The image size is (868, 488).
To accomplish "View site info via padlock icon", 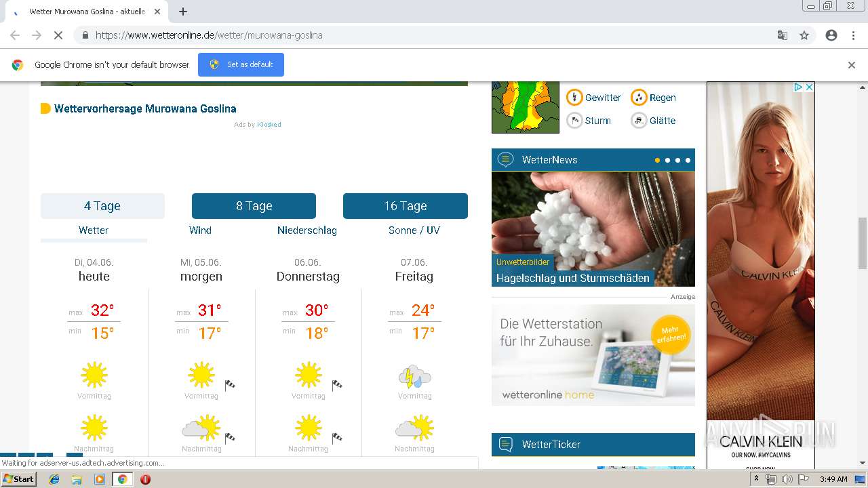I will pos(84,35).
